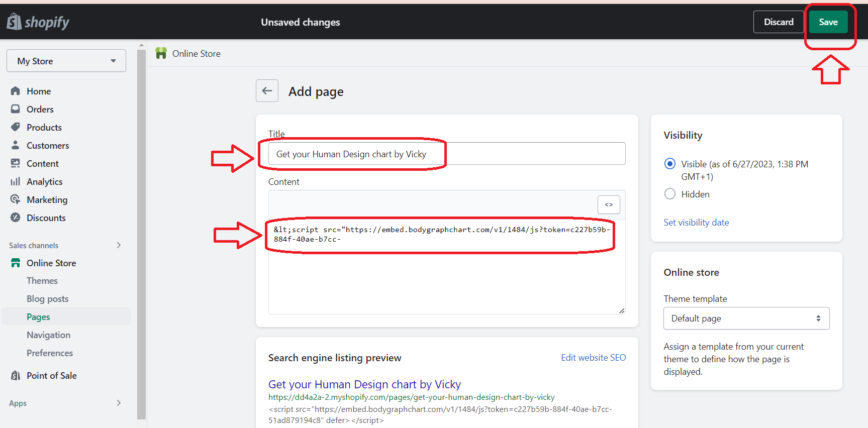Click the page Title input field
Image resolution: width=868 pixels, height=428 pixels.
pos(447,154)
